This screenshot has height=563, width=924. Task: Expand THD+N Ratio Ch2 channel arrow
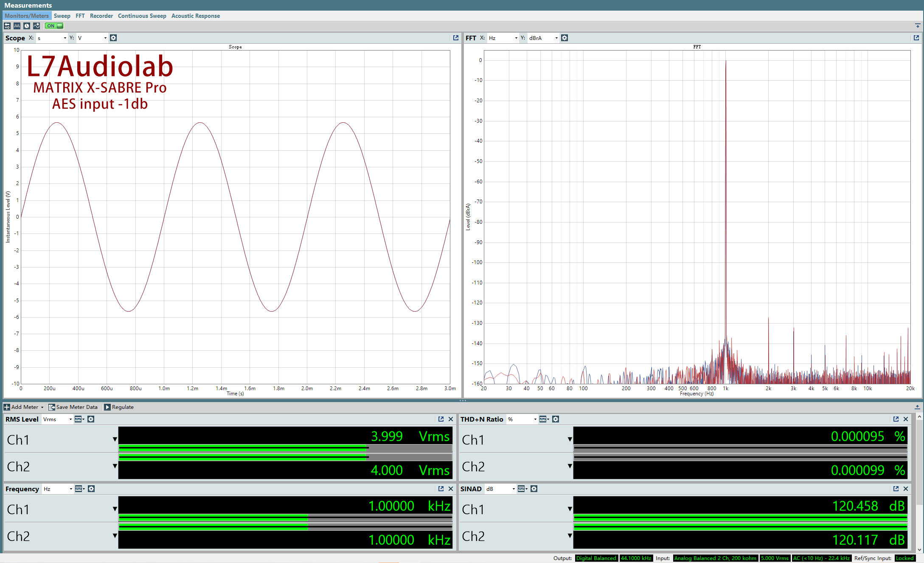coord(570,466)
